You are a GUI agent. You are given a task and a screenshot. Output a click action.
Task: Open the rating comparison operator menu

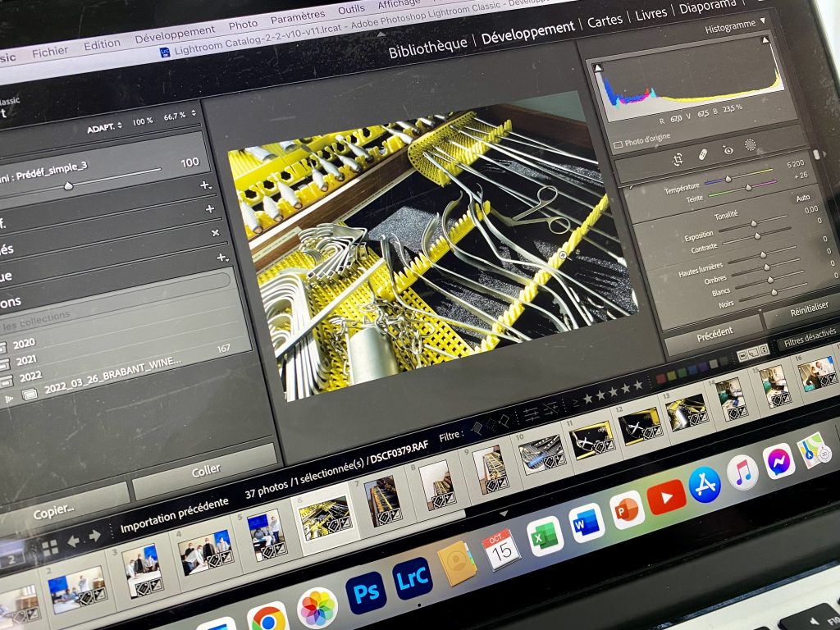pos(575,402)
